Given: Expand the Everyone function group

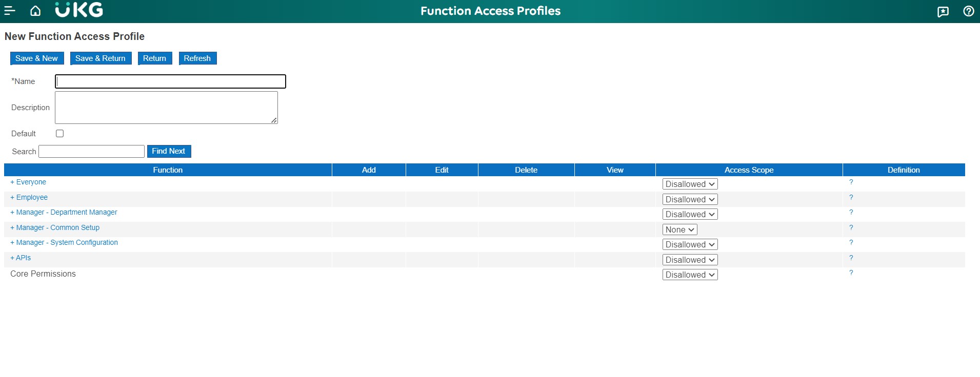Looking at the screenshot, I should pyautogui.click(x=28, y=182).
